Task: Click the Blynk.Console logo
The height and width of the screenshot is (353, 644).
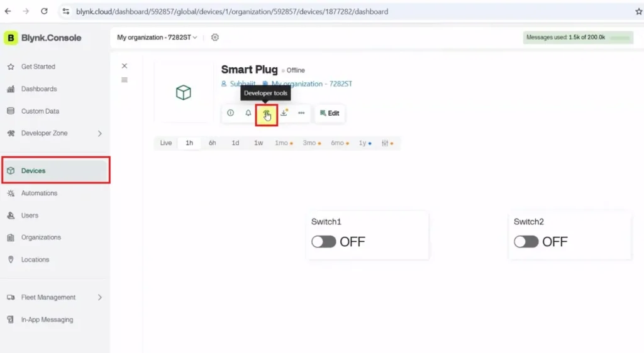Action: [x=43, y=38]
